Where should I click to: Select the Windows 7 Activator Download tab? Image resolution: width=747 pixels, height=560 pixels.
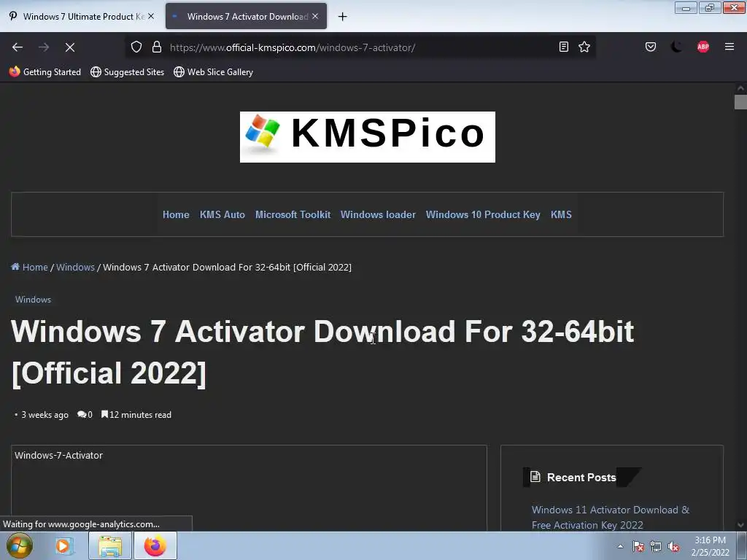coord(246,16)
